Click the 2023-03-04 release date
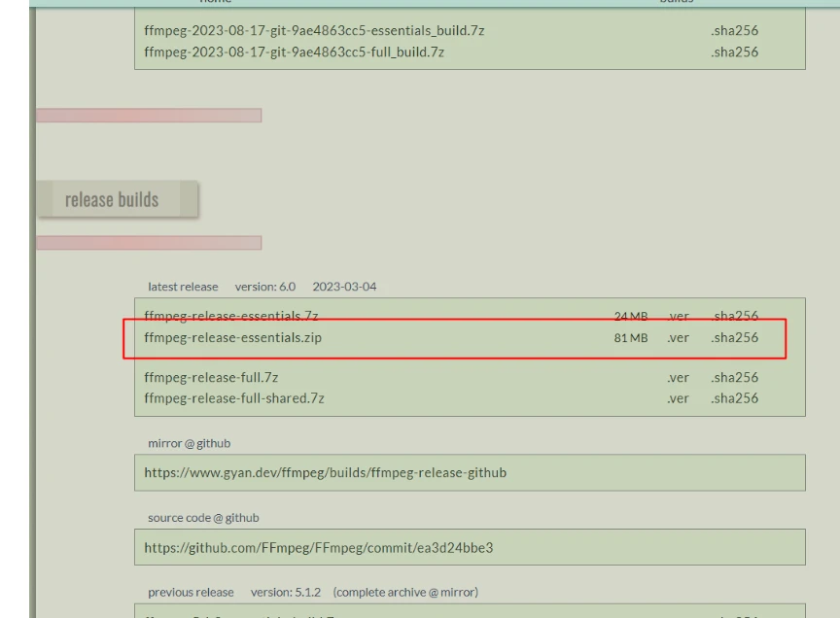 (x=344, y=287)
